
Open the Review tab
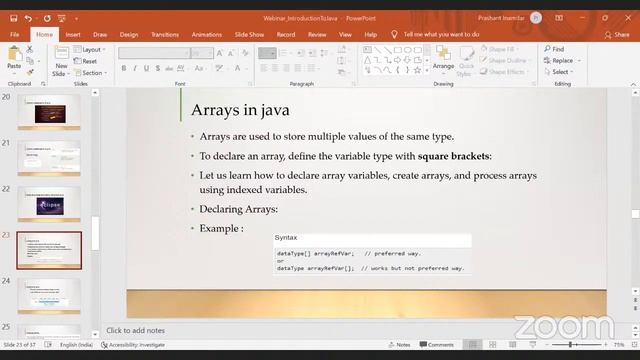(x=317, y=35)
